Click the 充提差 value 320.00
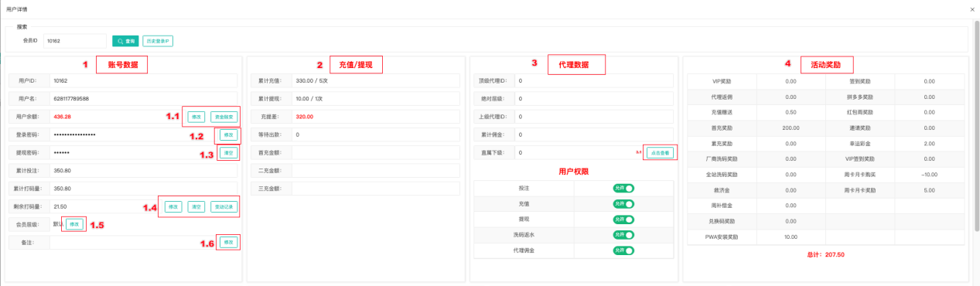The image size is (980, 286). (305, 117)
